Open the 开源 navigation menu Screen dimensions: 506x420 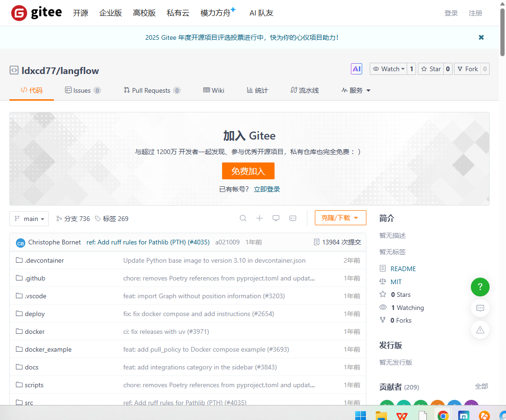point(81,13)
